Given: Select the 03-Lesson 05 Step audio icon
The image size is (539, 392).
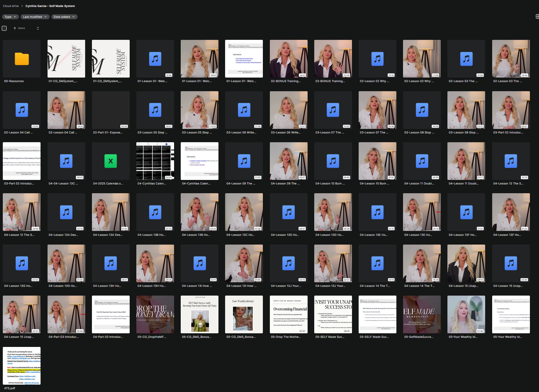Looking at the screenshot, I should [155, 110].
